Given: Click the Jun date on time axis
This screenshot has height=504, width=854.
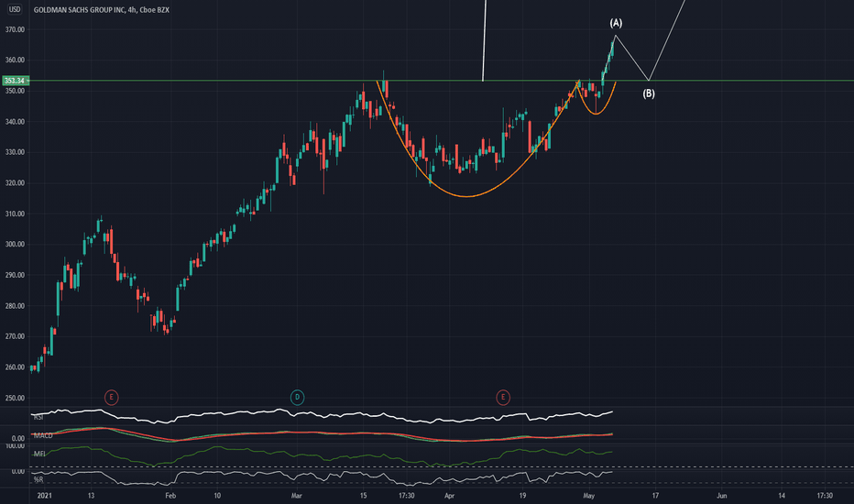Looking at the screenshot, I should point(722,495).
